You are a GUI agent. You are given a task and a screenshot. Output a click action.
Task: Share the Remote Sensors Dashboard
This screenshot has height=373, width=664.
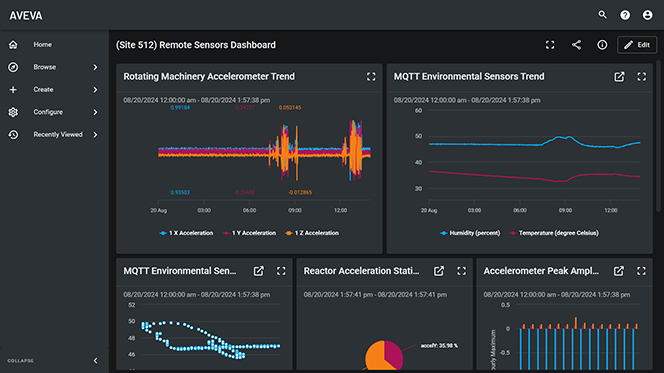tap(576, 45)
